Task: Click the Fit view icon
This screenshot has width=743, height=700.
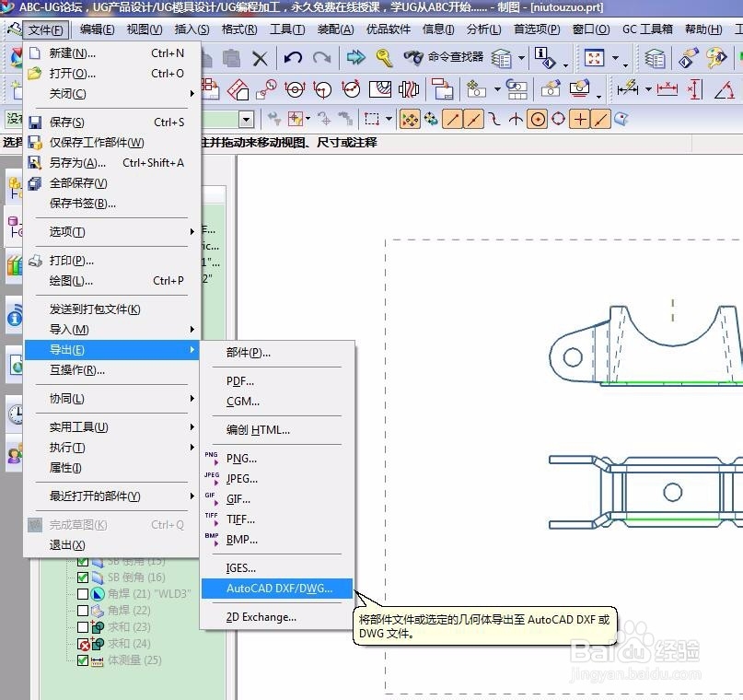Action: pos(594,58)
